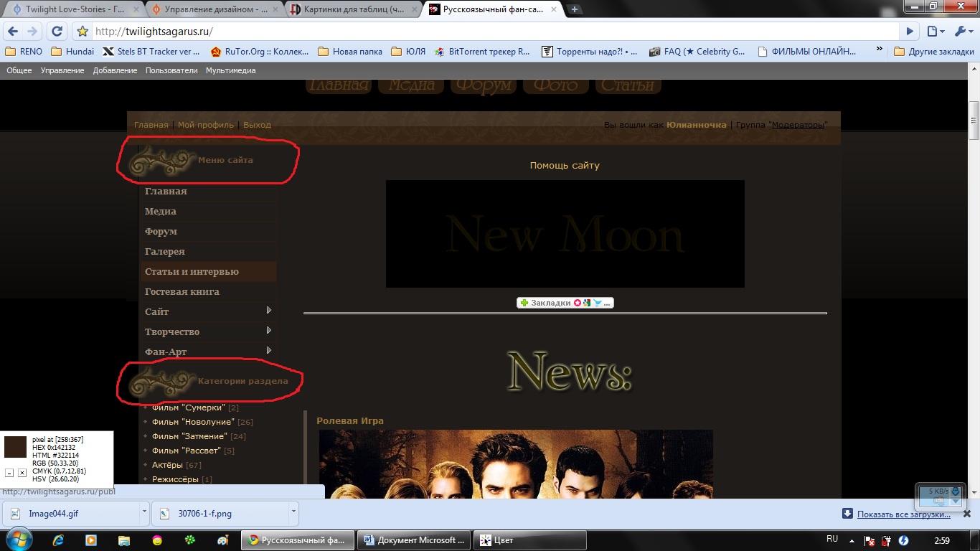Click Показать все загрузки link
This screenshot has width=980, height=551.
click(904, 514)
